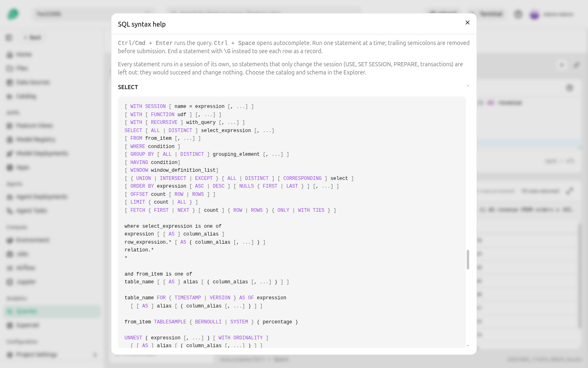Click the OFFSET keyword
Image resolution: width=588 pixels, height=368 pixels.
pyautogui.click(x=139, y=194)
